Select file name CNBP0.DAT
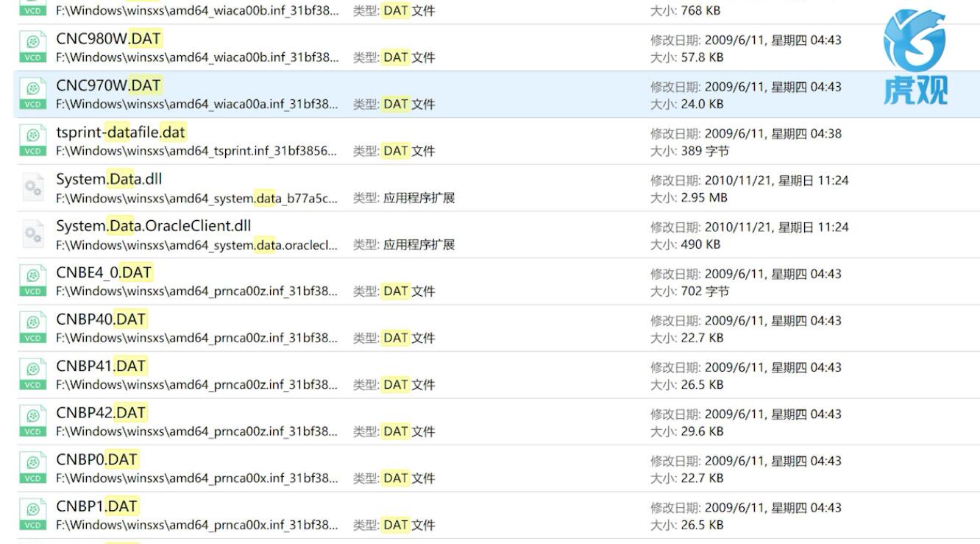Viewport: 980px width, 544px height. (97, 459)
